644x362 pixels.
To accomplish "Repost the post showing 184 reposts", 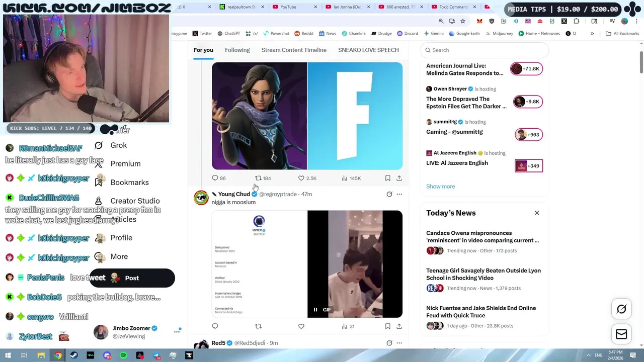I will [263, 178].
